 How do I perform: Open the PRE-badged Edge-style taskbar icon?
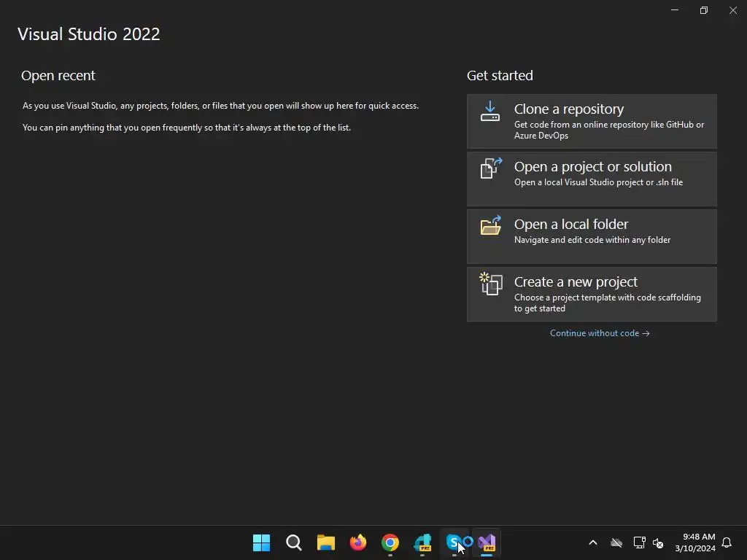click(422, 542)
